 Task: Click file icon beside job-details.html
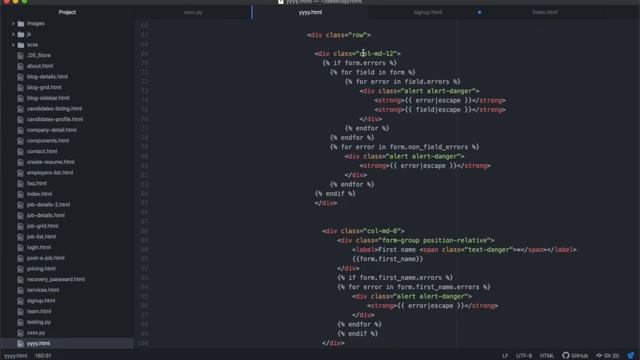(20, 216)
